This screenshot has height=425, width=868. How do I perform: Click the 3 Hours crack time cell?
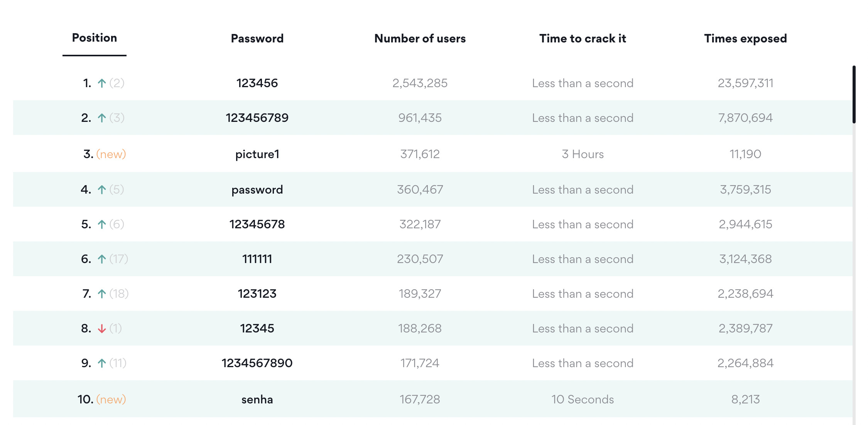583,154
